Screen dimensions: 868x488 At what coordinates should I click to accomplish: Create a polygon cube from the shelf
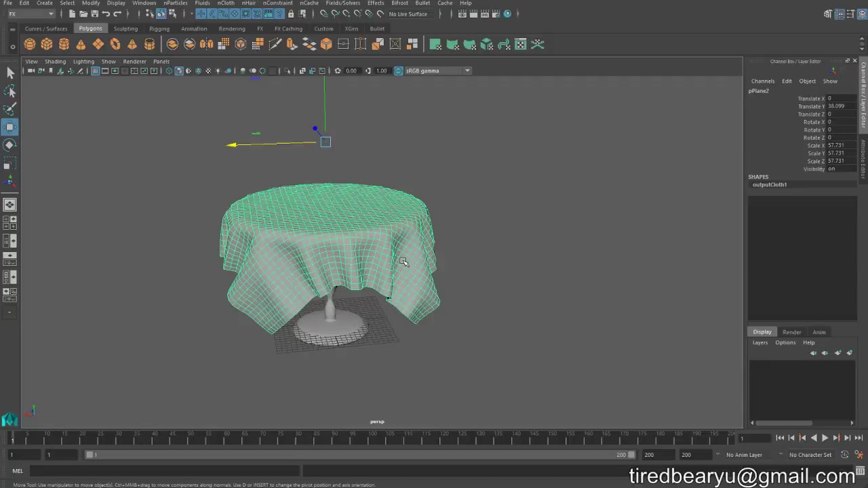(47, 44)
